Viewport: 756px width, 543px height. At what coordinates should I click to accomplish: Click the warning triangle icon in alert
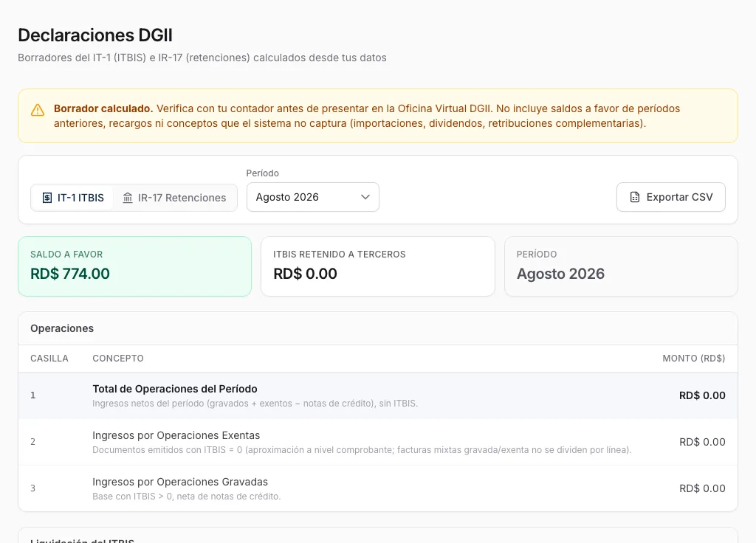pos(38,111)
